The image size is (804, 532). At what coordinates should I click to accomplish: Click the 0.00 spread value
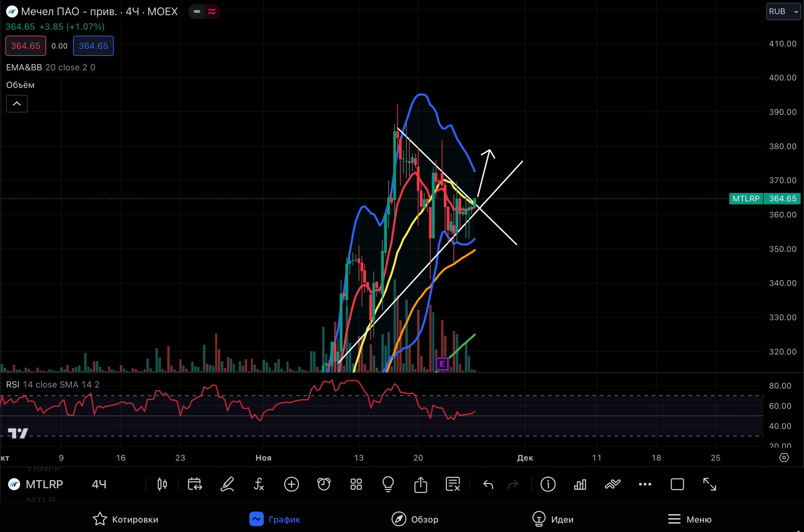tap(59, 46)
